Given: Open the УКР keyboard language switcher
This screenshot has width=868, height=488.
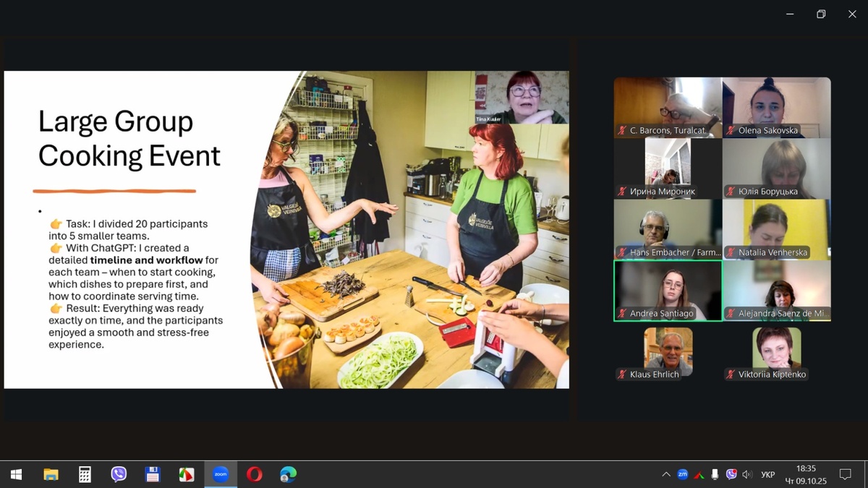Looking at the screenshot, I should 768,474.
